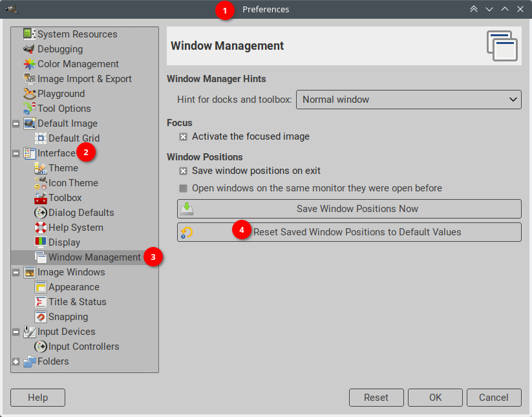Click the Reset button at bottom

click(376, 398)
